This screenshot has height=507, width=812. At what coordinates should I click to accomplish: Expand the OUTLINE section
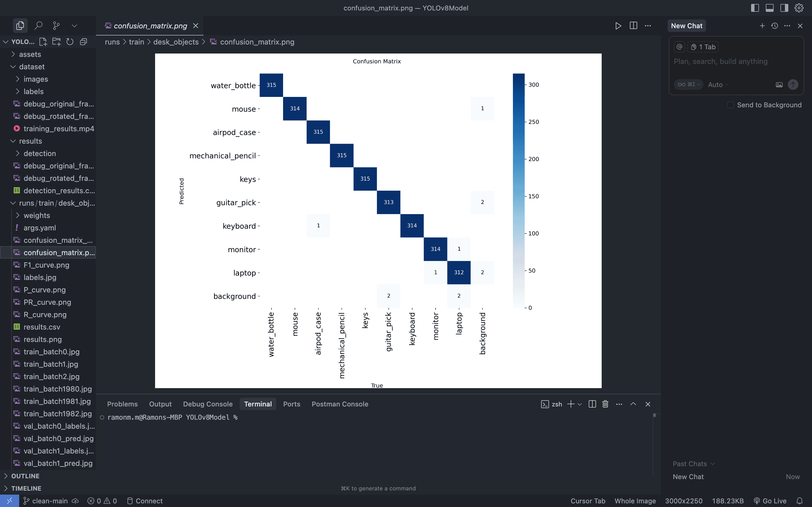click(25, 476)
